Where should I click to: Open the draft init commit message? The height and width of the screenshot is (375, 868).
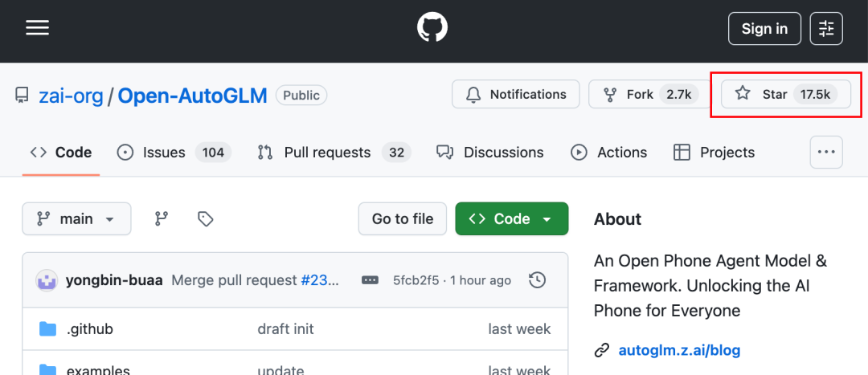(x=285, y=329)
